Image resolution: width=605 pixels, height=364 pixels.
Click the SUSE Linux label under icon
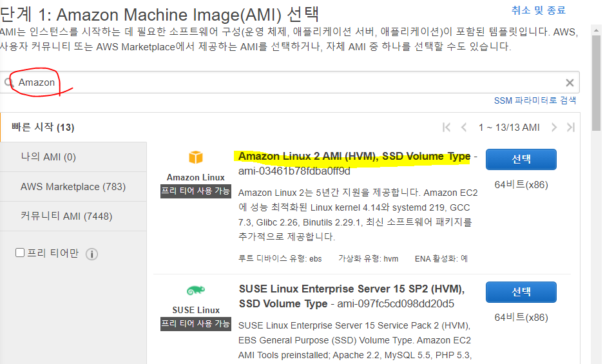(196, 311)
